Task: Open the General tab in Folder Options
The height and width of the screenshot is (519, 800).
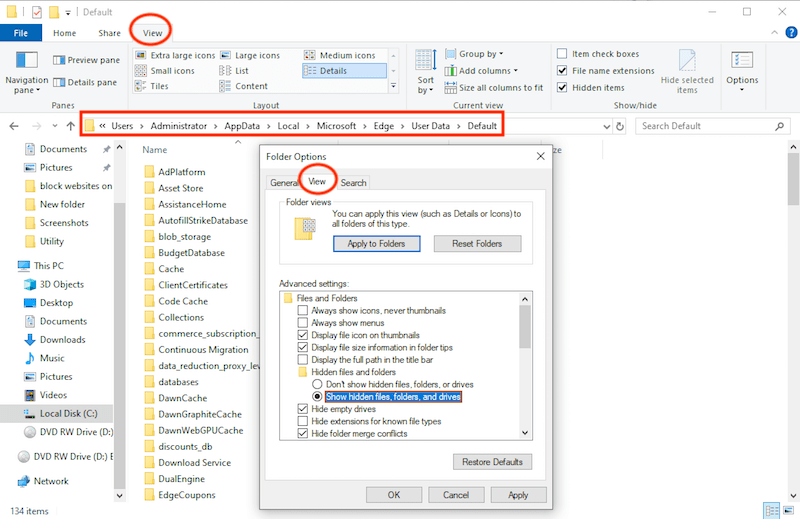Action: (283, 183)
